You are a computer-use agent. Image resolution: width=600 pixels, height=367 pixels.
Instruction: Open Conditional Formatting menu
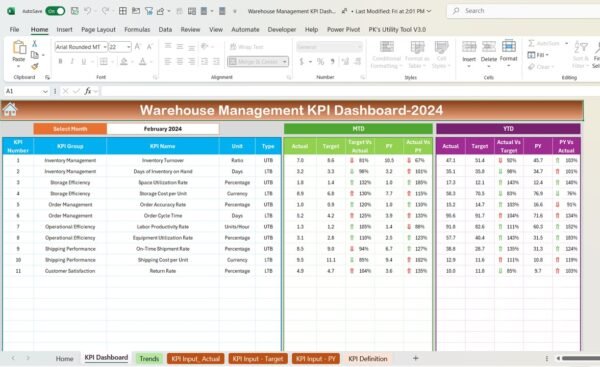pyautogui.click(x=386, y=55)
